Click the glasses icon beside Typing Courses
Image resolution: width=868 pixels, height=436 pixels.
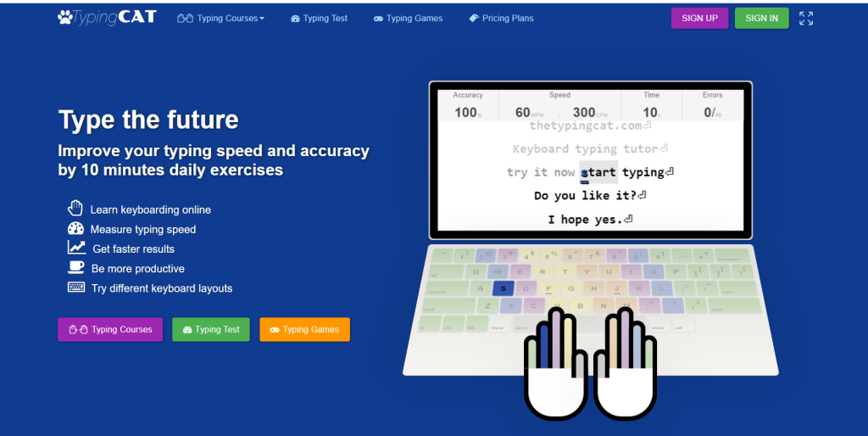click(x=185, y=19)
